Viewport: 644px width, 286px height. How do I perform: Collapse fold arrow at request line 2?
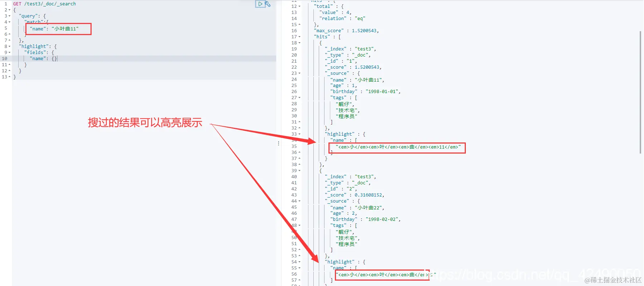(9, 10)
